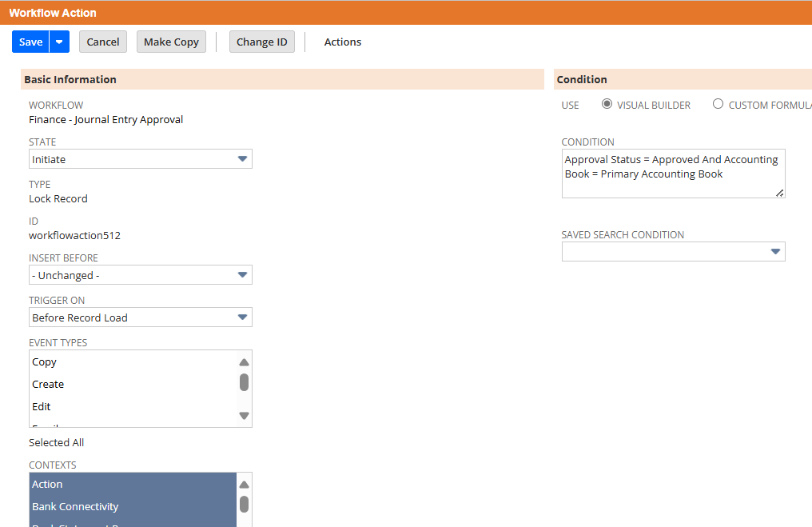Select the Custom Formula radio button
The width and height of the screenshot is (812, 527).
pyautogui.click(x=718, y=104)
